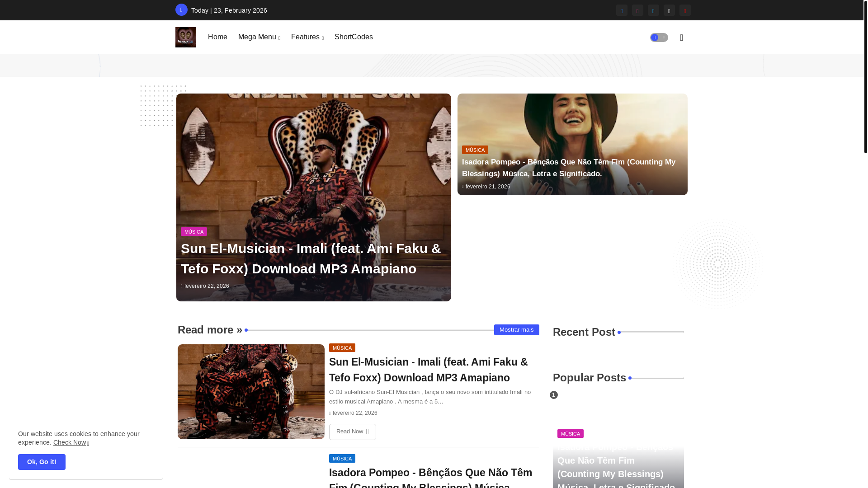Click the 'Read more »' section heading

click(210, 330)
